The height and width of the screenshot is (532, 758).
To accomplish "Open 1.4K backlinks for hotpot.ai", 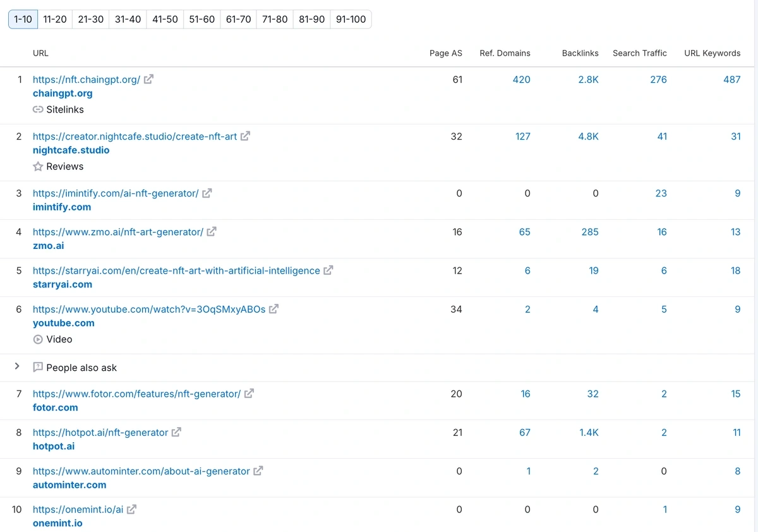I will pos(589,432).
